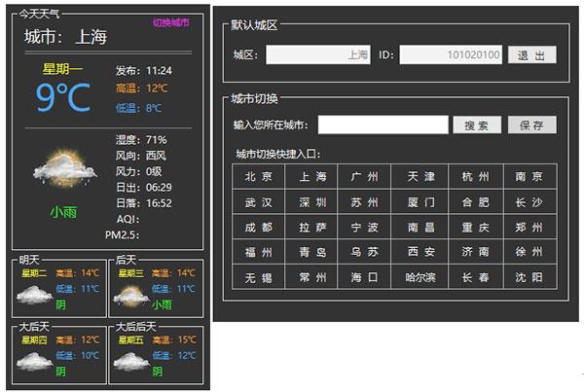The image size is (584, 392).
Task: Click the 切换城市 link
Action: click(170, 22)
